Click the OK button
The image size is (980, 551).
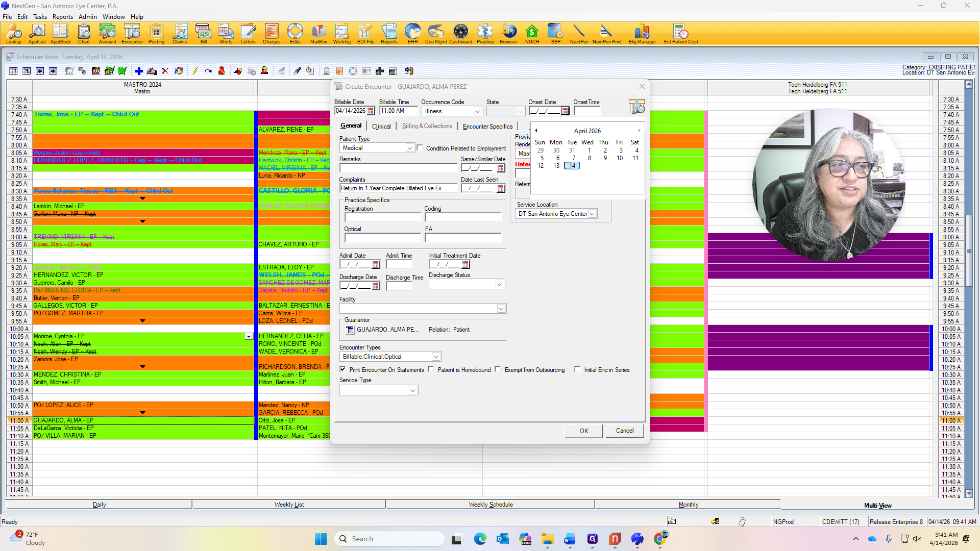click(x=583, y=431)
